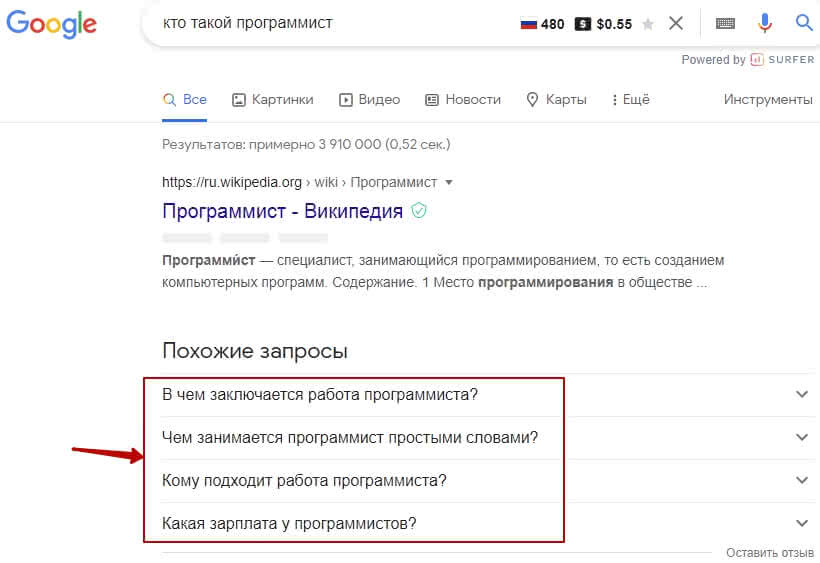Expand 'В чем заключается работа программиста?'
This screenshot has height=563, width=820.
tap(488, 395)
